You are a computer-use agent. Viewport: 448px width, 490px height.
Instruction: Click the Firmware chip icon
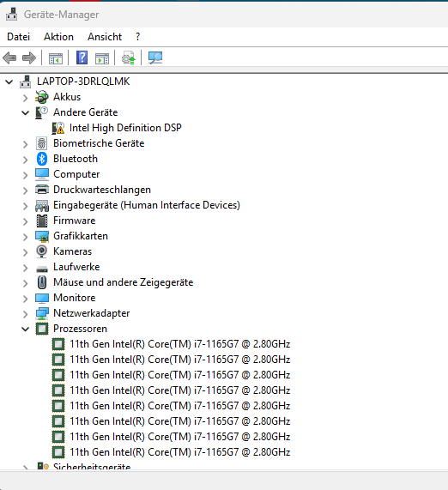(41, 221)
